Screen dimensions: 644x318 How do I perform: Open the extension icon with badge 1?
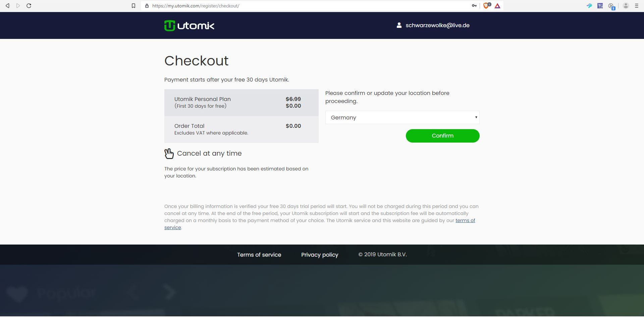[x=611, y=6]
